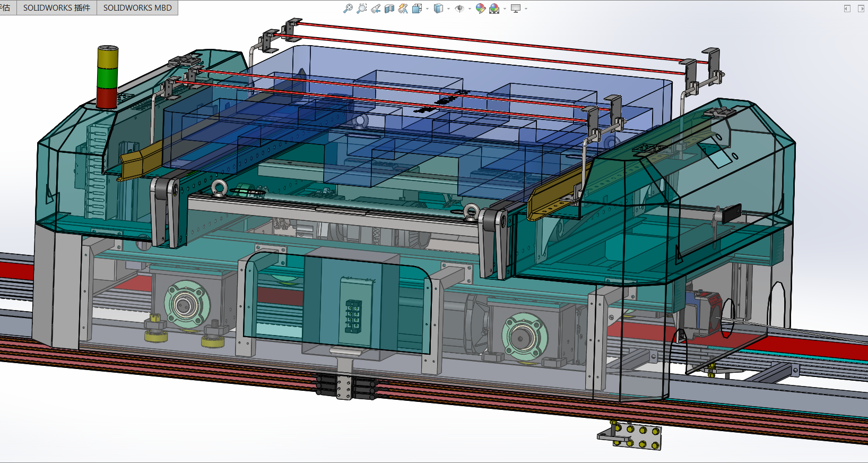
Task: Click the Zoom to Fit icon
Action: click(348, 8)
